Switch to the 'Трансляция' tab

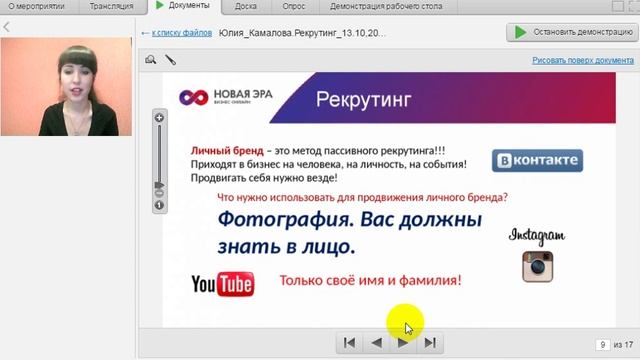pyautogui.click(x=111, y=6)
